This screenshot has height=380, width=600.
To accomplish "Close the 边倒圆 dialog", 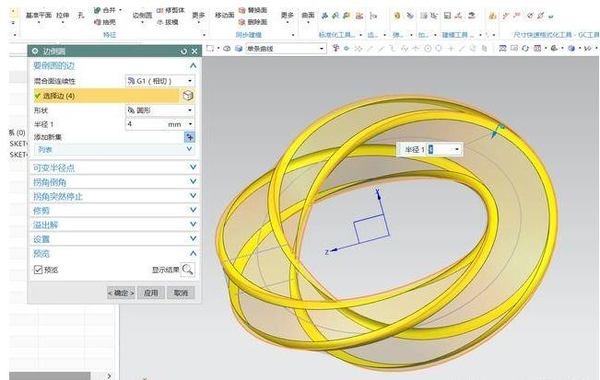I will [x=194, y=51].
